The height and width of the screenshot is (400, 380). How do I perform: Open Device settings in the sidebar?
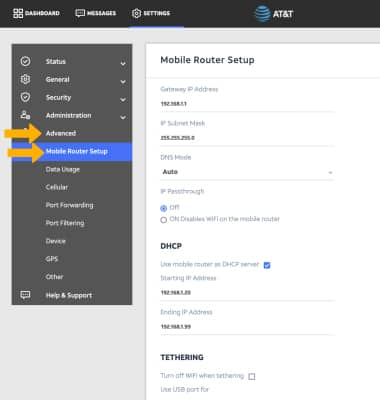(x=55, y=241)
